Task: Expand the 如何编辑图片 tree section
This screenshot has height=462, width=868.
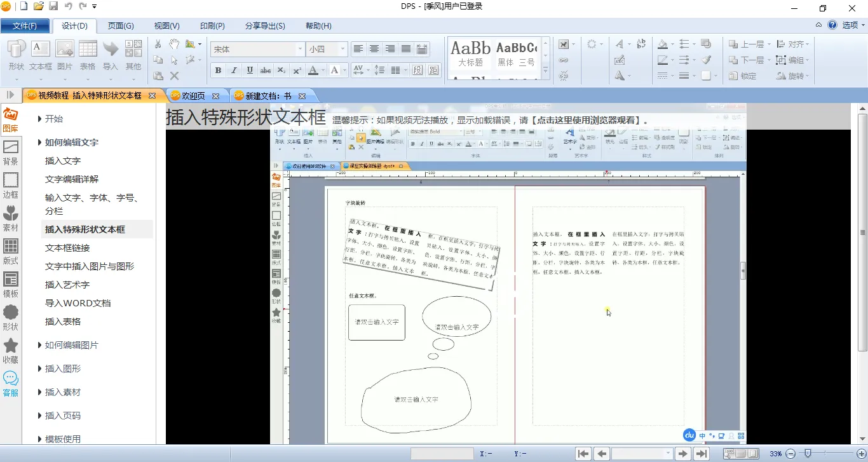Action: point(71,345)
